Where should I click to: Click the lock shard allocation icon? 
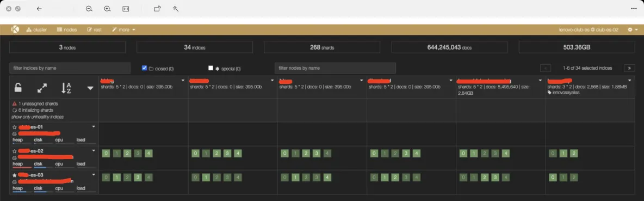[18, 87]
